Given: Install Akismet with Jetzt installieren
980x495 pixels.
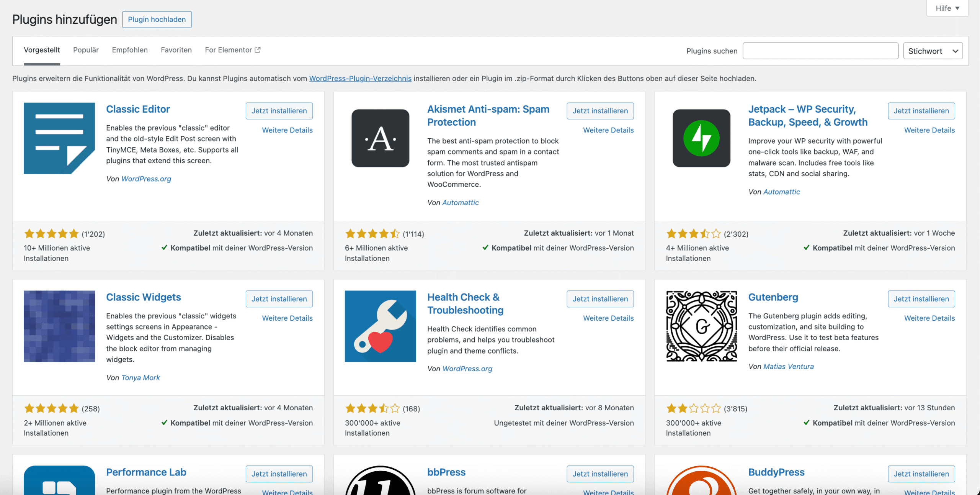Looking at the screenshot, I should (600, 111).
